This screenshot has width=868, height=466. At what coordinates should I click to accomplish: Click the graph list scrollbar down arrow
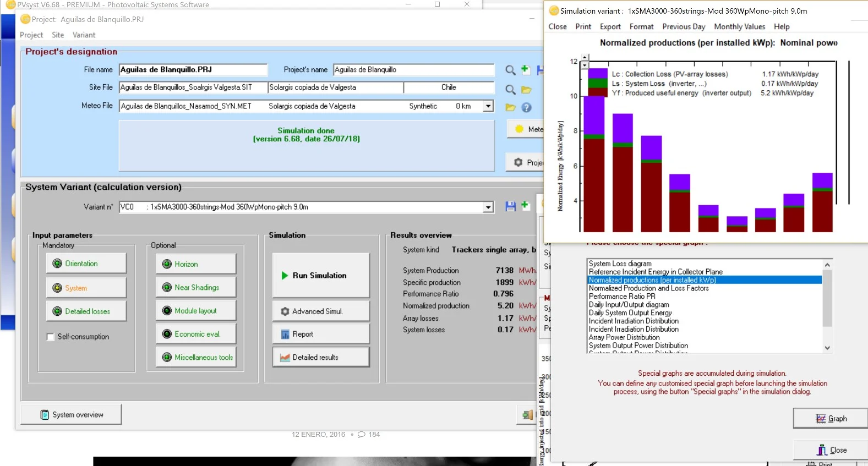pyautogui.click(x=827, y=348)
